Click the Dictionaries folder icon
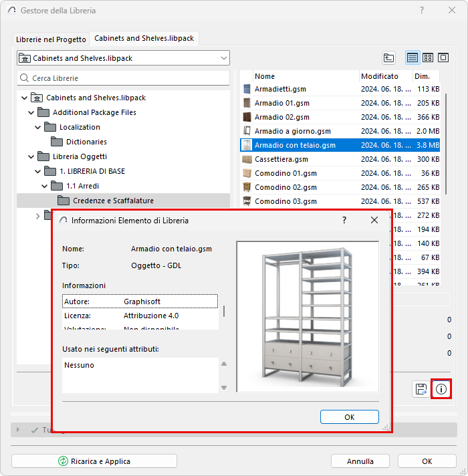 [x=57, y=142]
